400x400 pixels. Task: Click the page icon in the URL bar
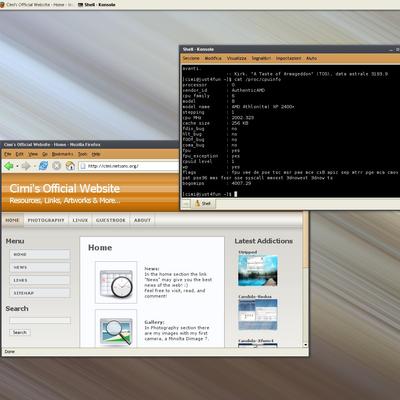83,166
